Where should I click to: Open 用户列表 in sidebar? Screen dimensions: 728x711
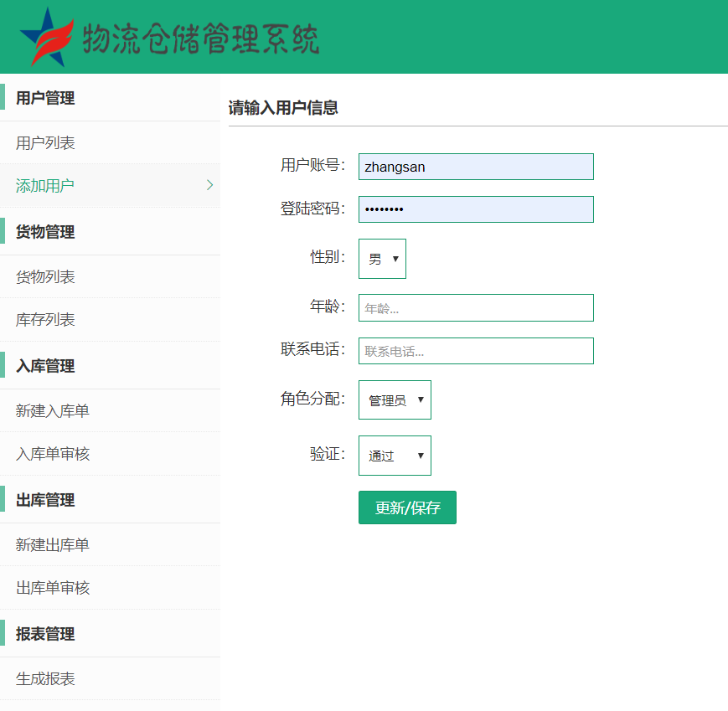pos(110,143)
